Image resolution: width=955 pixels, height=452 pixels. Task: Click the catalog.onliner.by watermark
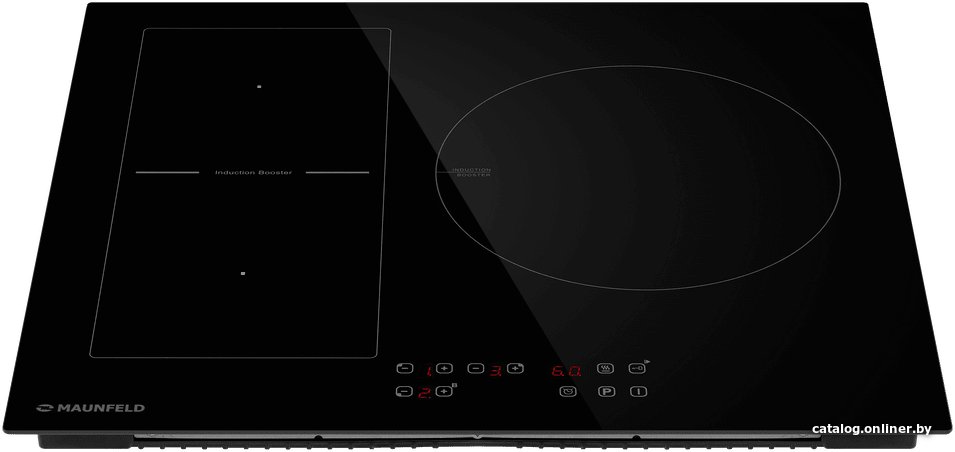[871, 429]
